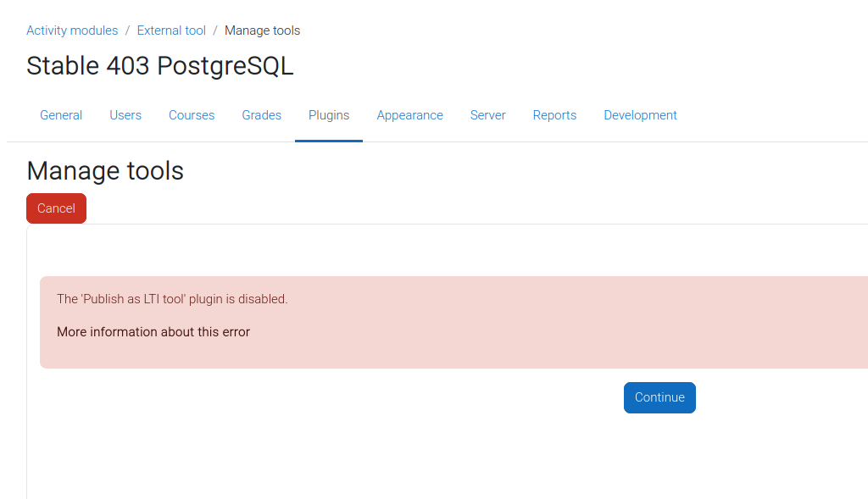This screenshot has width=868, height=499.
Task: Switch to the Server tab
Action: 487,115
